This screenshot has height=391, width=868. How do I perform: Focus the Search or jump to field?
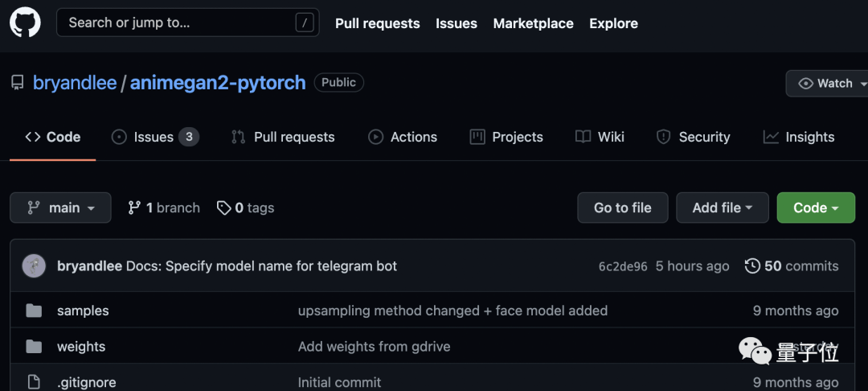click(x=177, y=23)
